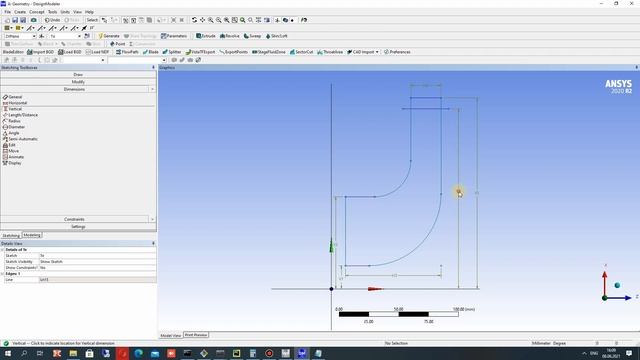The width and height of the screenshot is (640, 360).
Task: Click the Look At face icon
Action: point(304,20)
